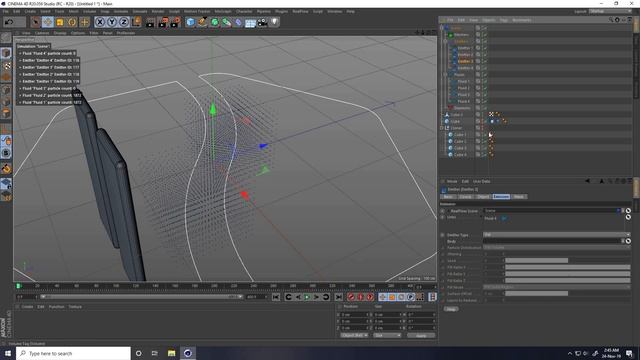The width and height of the screenshot is (640, 360).
Task: Collapse the Scene root object
Action: tap(442, 28)
